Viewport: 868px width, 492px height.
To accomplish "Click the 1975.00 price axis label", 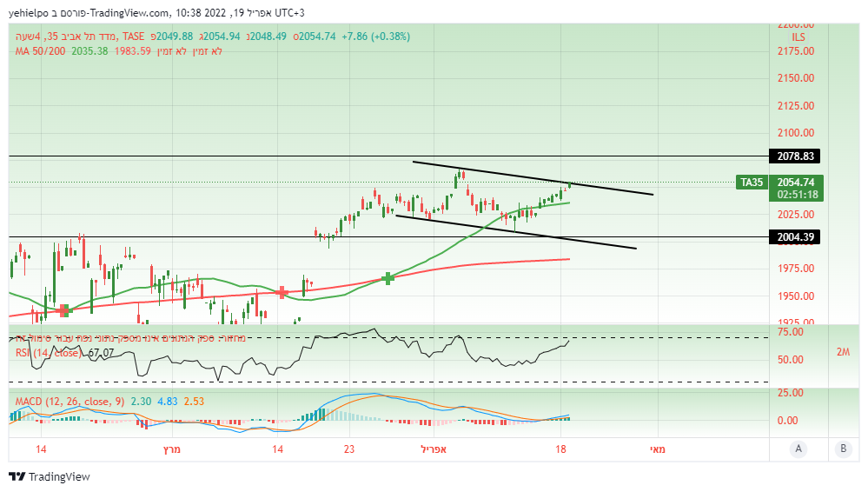I will point(796,269).
